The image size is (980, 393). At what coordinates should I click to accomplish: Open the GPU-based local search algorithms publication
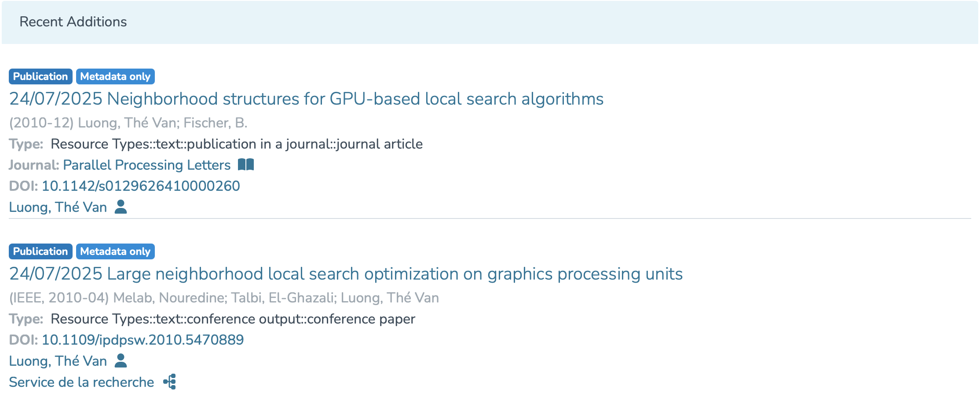tap(306, 99)
